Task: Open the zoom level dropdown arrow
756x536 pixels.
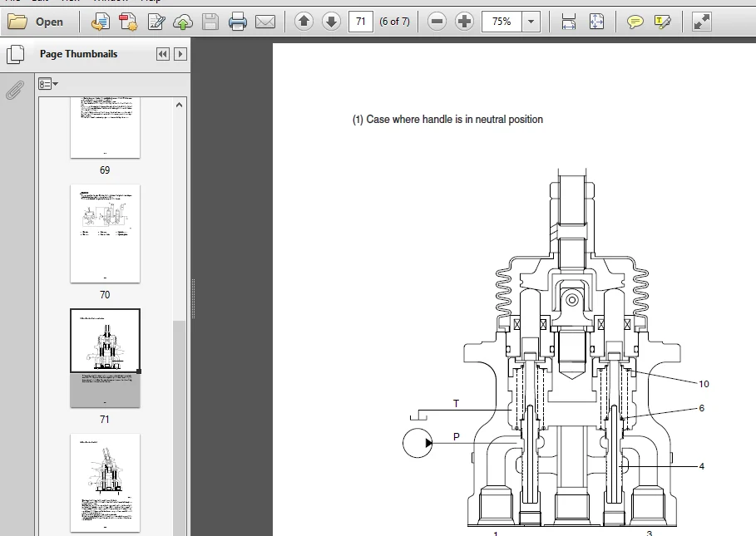Action: [x=531, y=22]
